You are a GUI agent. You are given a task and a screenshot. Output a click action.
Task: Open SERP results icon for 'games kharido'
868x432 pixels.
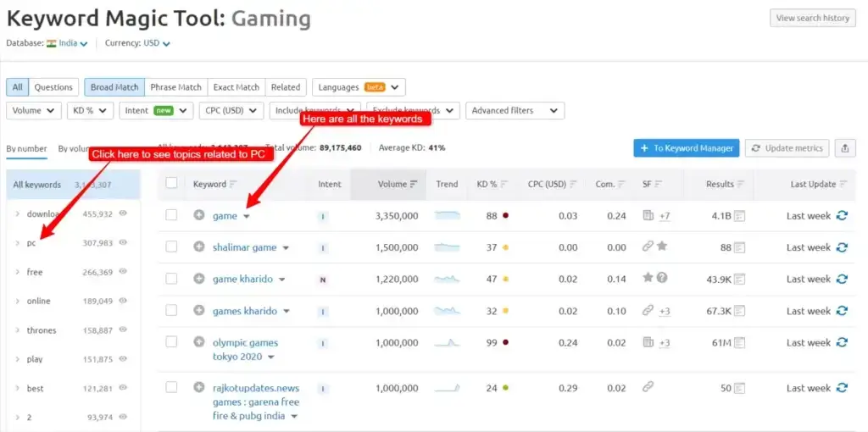tap(739, 312)
